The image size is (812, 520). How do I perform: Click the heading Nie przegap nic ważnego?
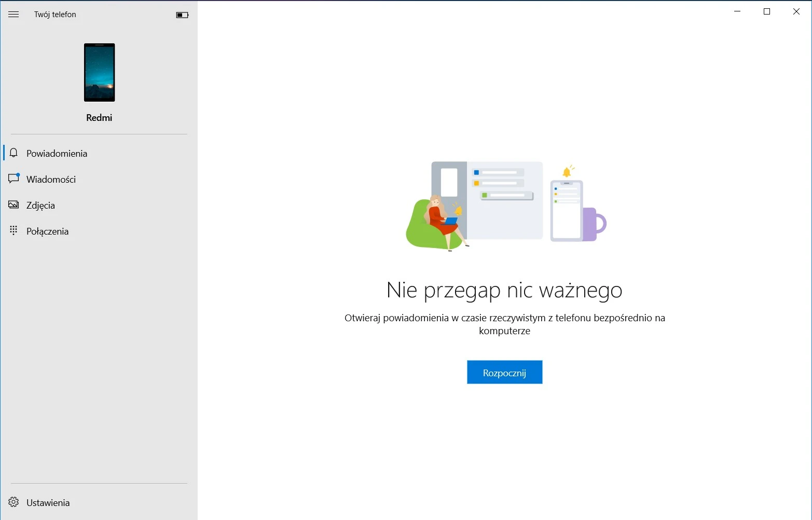(x=504, y=290)
